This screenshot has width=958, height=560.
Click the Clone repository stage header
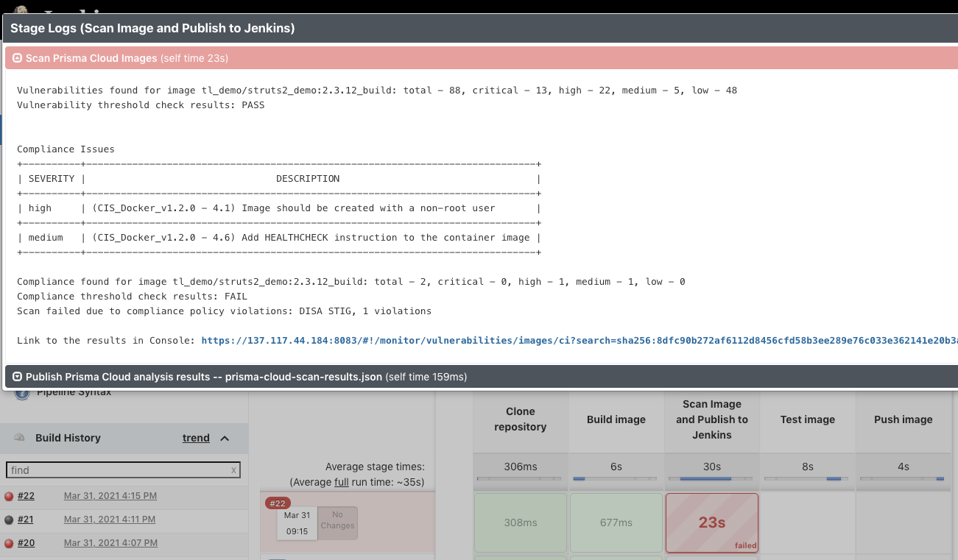click(x=521, y=419)
